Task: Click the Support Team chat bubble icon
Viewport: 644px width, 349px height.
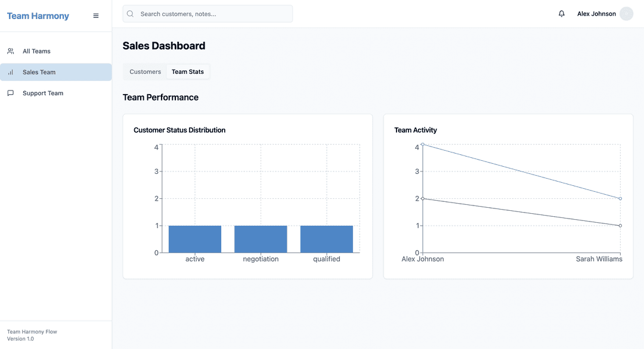Action: (x=11, y=93)
